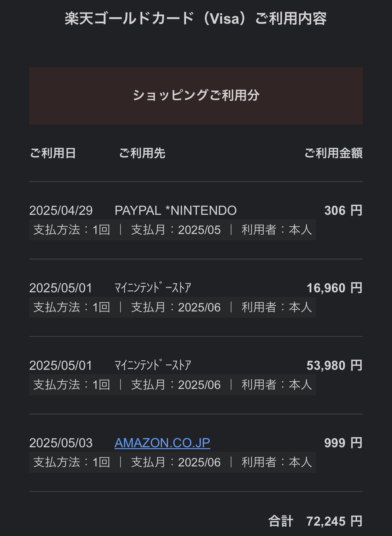Click the ご利用先 column header
Image resolution: width=392 pixels, height=536 pixels.
142,153
